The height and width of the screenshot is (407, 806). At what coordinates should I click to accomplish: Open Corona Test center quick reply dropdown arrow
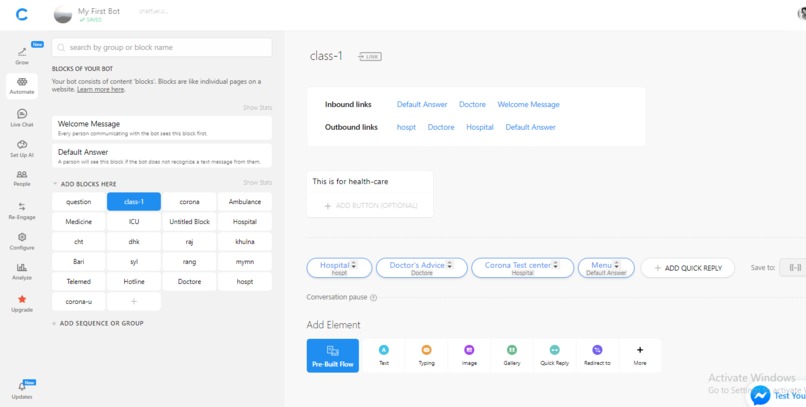pyautogui.click(x=555, y=265)
